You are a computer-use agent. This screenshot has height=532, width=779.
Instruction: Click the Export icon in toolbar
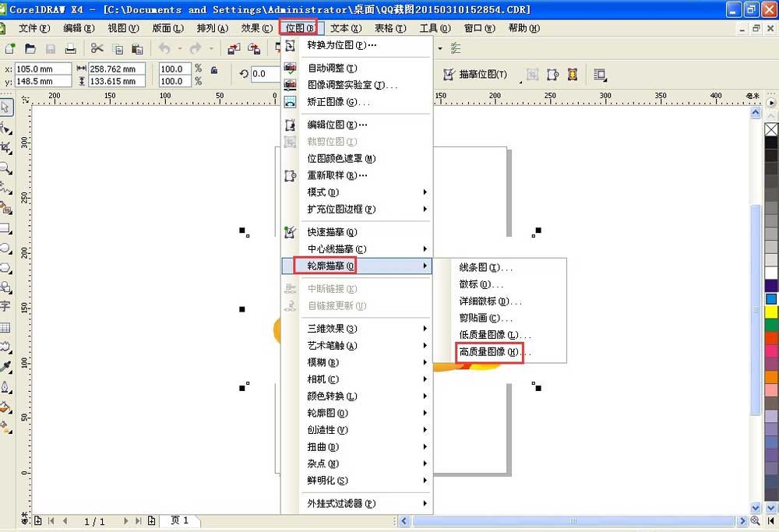click(x=254, y=48)
